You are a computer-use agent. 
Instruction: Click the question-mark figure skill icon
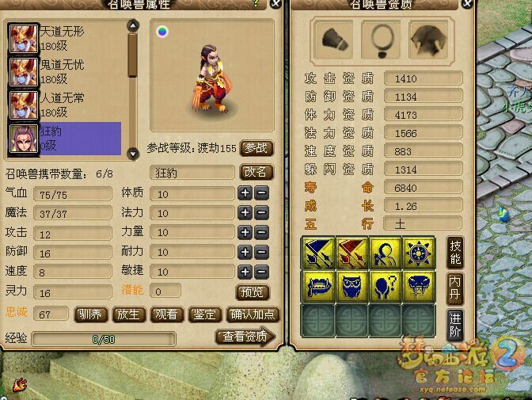[x=385, y=286]
